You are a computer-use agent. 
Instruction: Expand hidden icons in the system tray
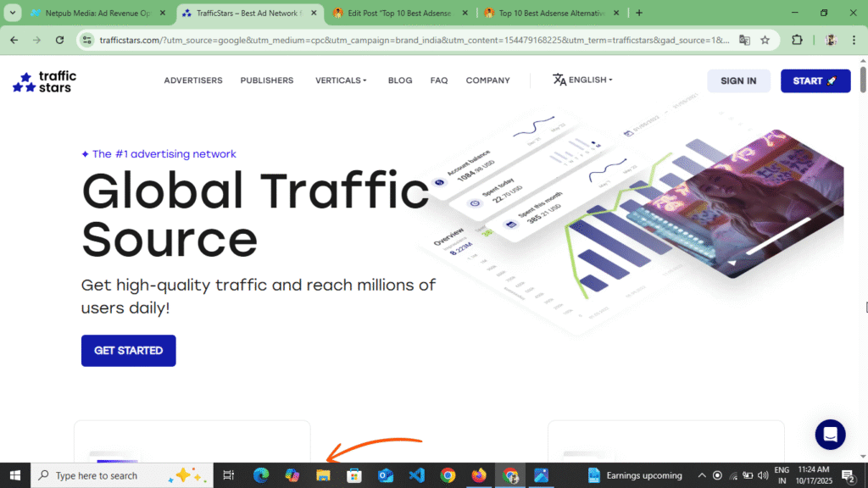702,475
